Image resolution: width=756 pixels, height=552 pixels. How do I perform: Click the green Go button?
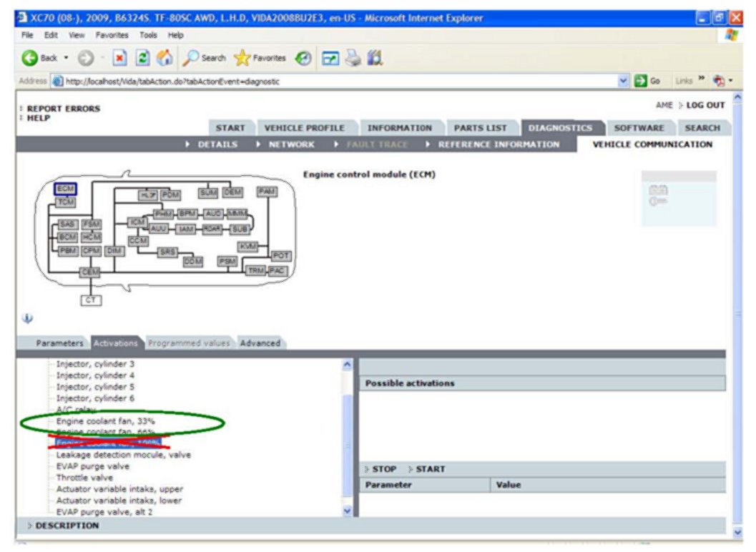[x=647, y=81]
